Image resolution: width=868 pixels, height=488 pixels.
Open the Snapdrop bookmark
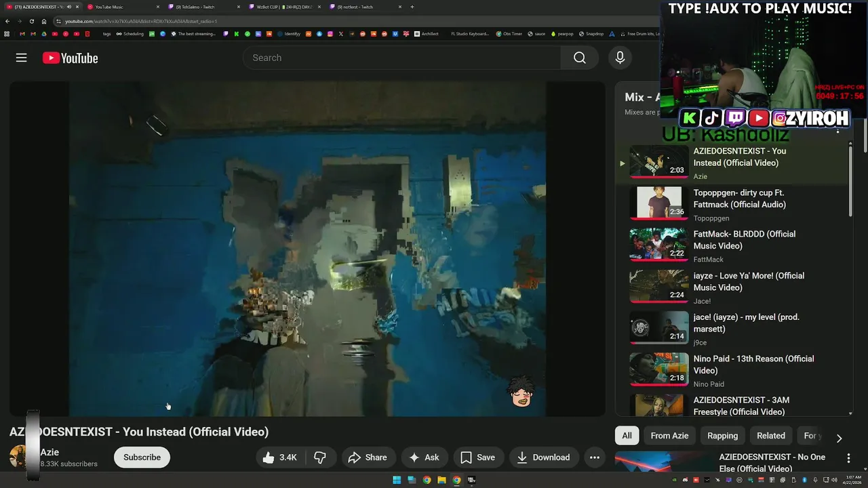click(590, 34)
